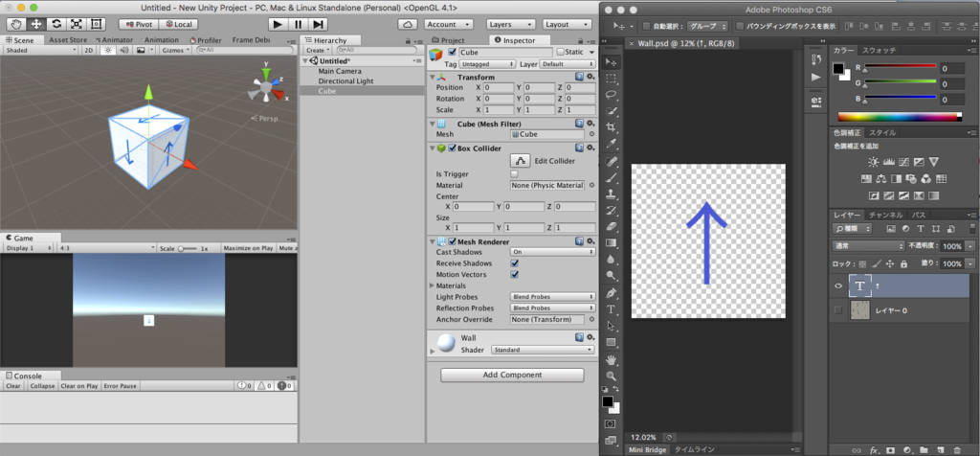Click the Edit Collider icon button
Screen dimensions: 980x456
520,161
